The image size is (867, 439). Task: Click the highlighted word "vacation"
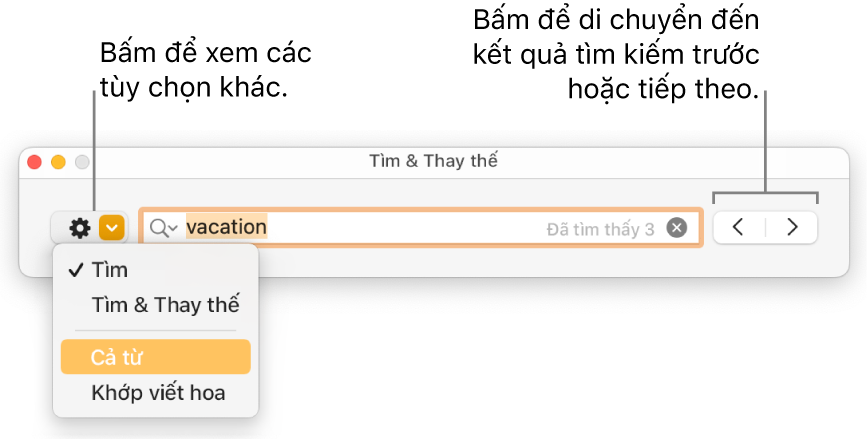[227, 227]
